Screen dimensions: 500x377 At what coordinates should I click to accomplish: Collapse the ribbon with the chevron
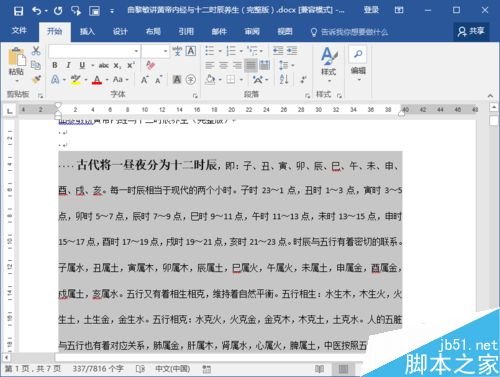[490, 96]
